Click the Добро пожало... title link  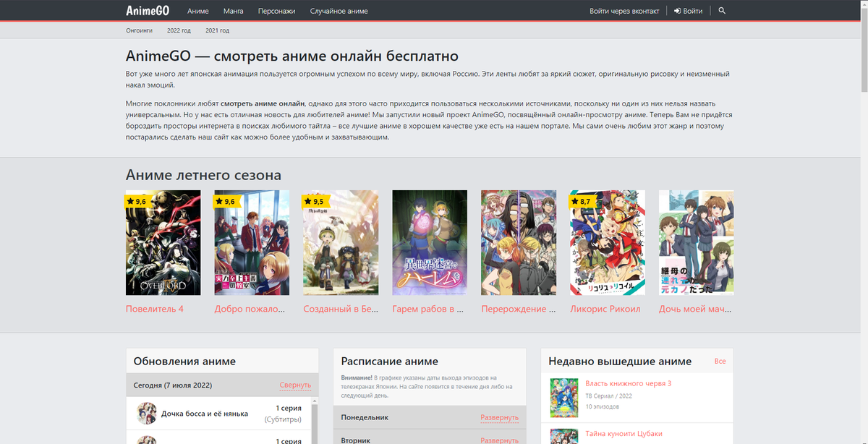(250, 309)
